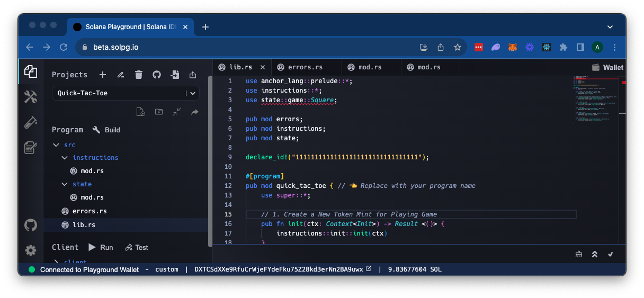Open the Chrome extensions puzzle menu
The height and width of the screenshot is (298, 644).
pos(563,47)
